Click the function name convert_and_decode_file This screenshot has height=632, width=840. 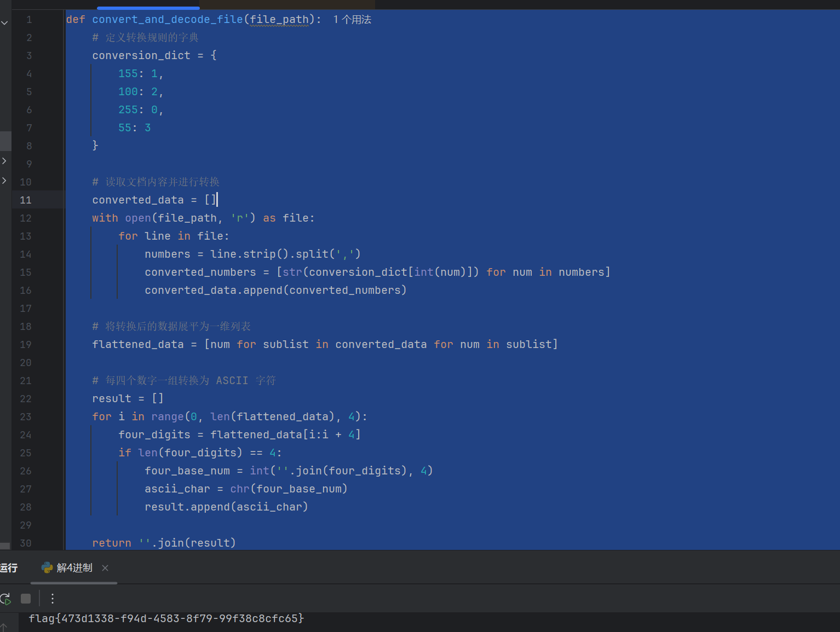click(168, 20)
